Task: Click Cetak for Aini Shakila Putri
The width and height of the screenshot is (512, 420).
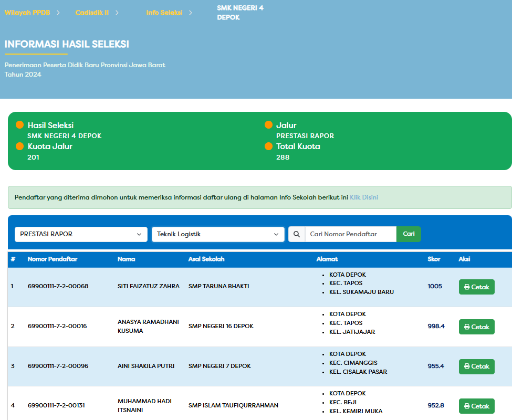Action: coord(476,366)
